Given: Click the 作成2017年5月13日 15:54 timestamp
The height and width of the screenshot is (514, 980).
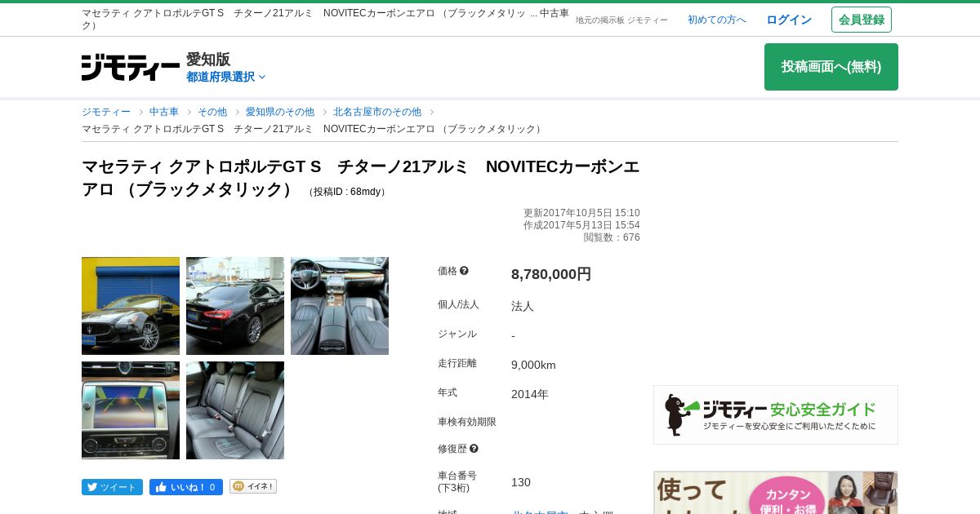Looking at the screenshot, I should [x=581, y=225].
